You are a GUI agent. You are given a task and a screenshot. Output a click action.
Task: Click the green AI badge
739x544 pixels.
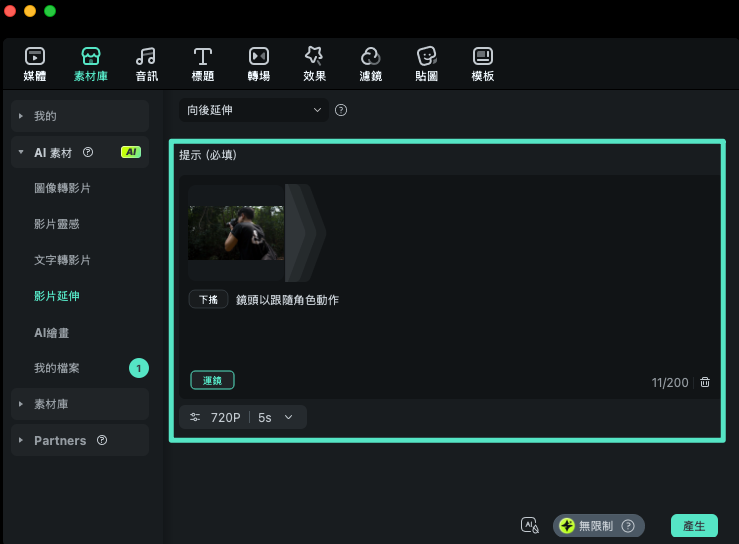click(x=131, y=152)
